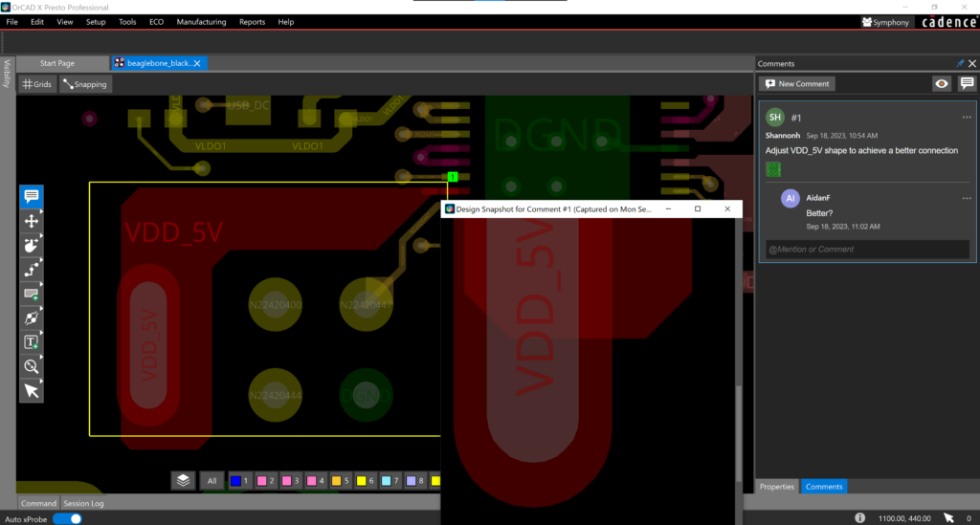980x525 pixels.
Task: Click the cursor selection icon in the status bar
Action: point(948,518)
